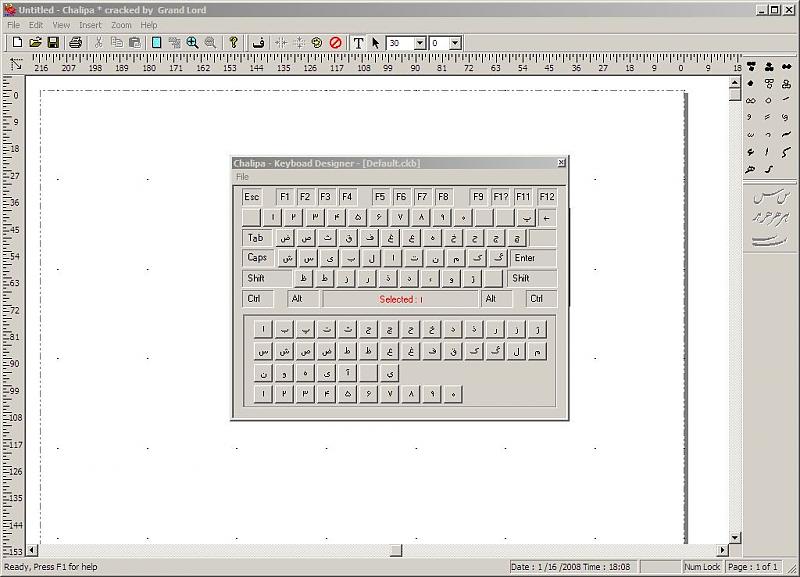Choose the Meem key in the letter palette
This screenshot has height=577, width=800.
point(537,352)
